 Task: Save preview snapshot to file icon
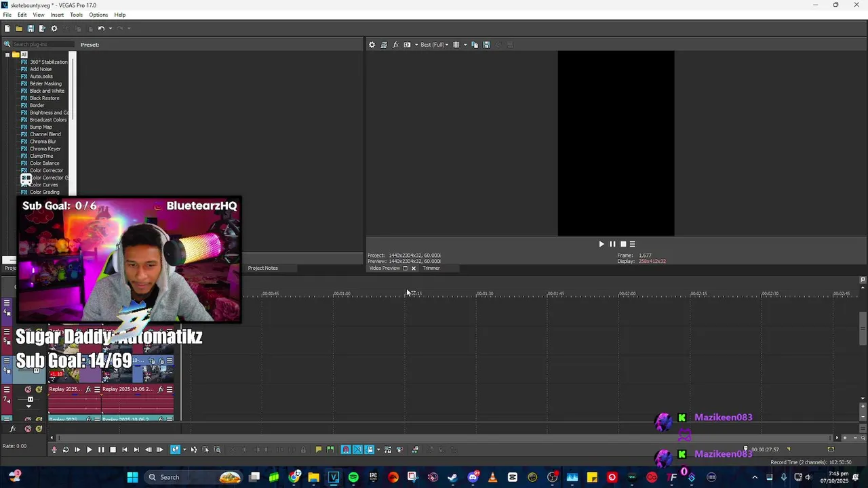pyautogui.click(x=486, y=45)
